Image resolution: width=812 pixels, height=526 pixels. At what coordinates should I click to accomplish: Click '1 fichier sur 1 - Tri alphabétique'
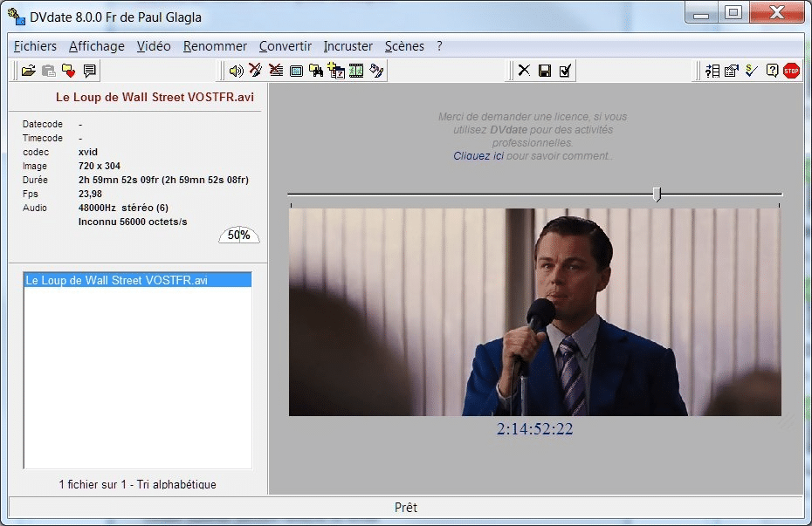click(x=138, y=484)
